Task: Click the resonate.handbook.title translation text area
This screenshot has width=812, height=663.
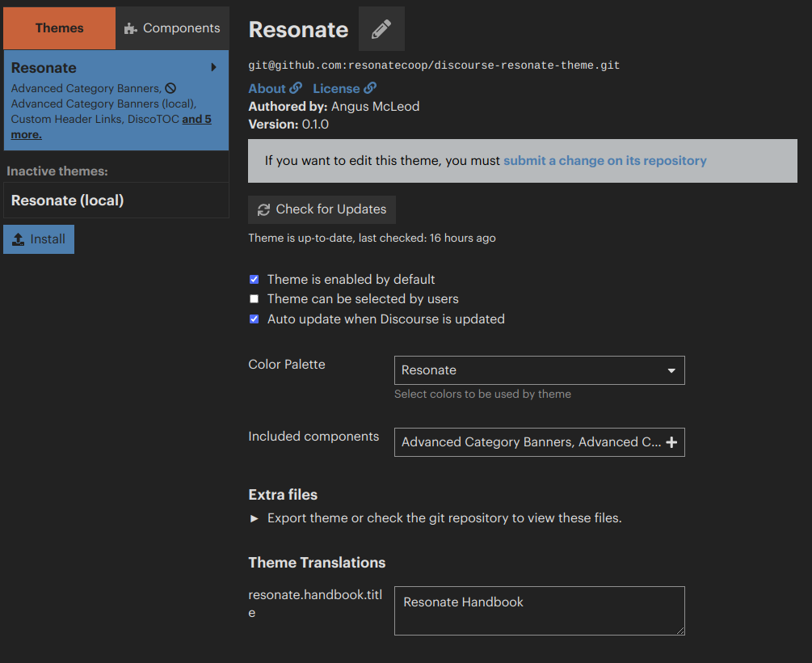Action: point(539,610)
